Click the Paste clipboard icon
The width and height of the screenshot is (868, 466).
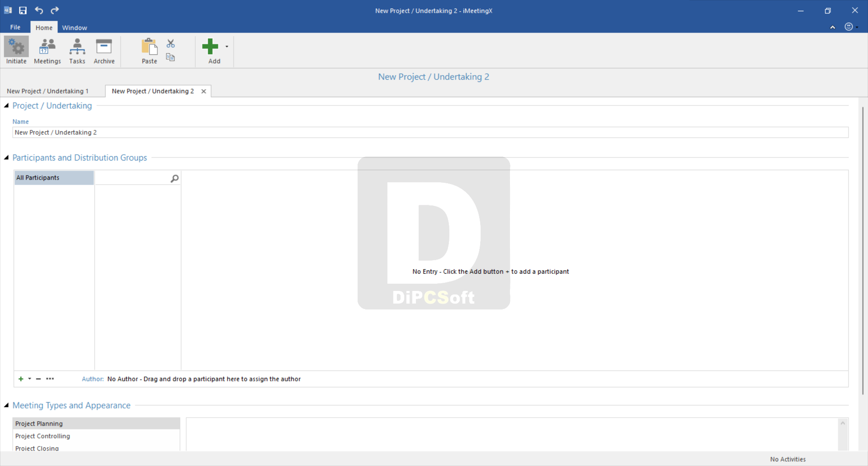click(149, 47)
